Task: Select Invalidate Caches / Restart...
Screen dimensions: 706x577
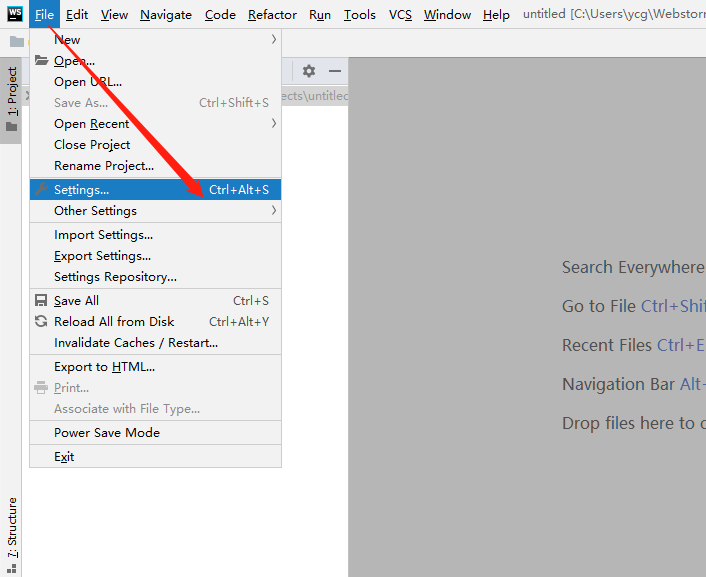Action: [x=155, y=343]
